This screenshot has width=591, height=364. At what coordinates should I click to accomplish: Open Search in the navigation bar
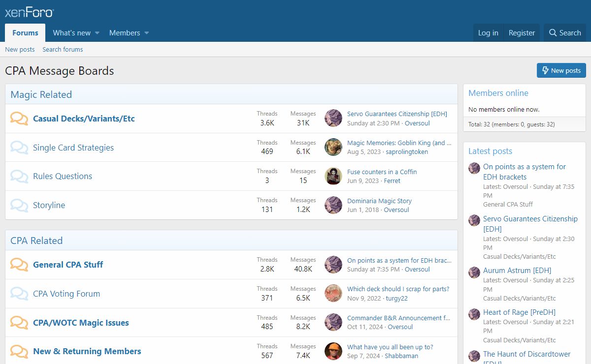point(565,33)
